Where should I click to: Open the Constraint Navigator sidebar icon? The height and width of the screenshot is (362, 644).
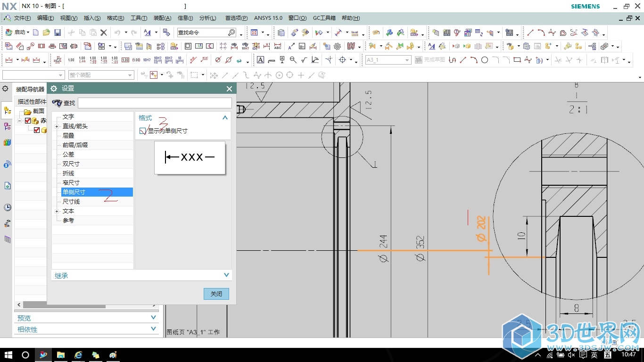(7, 126)
